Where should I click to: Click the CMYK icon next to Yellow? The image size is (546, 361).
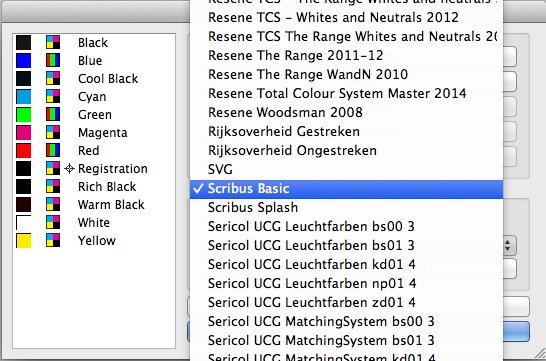click(53, 241)
